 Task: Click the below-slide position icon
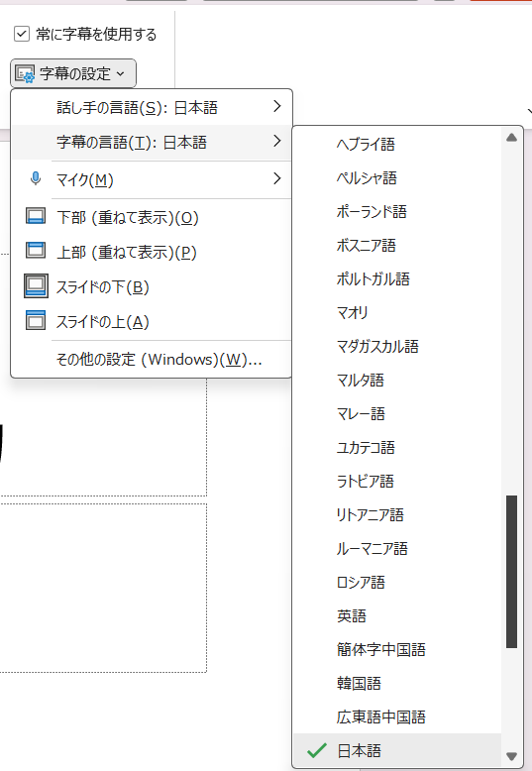point(36,285)
